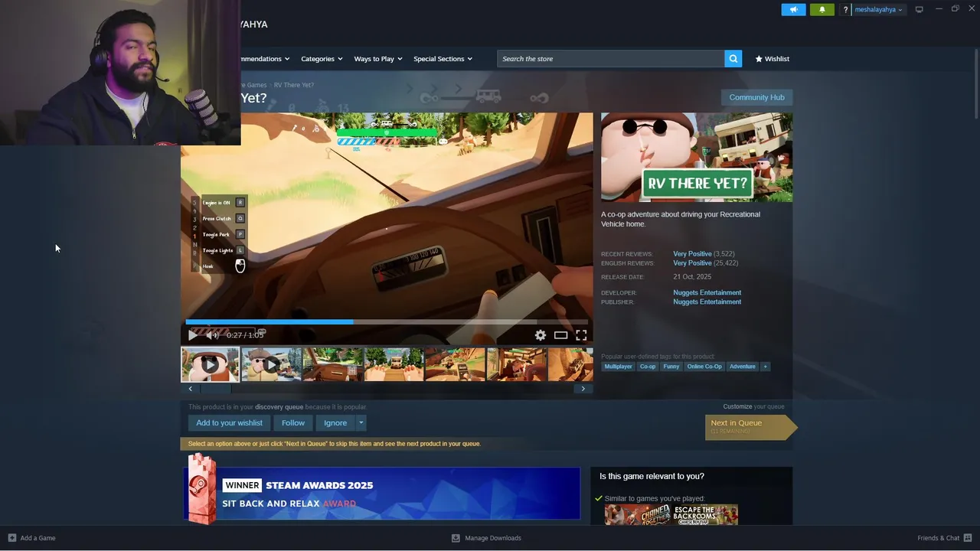Click the plus button to add a tag
The height and width of the screenshot is (551, 980).
click(765, 367)
